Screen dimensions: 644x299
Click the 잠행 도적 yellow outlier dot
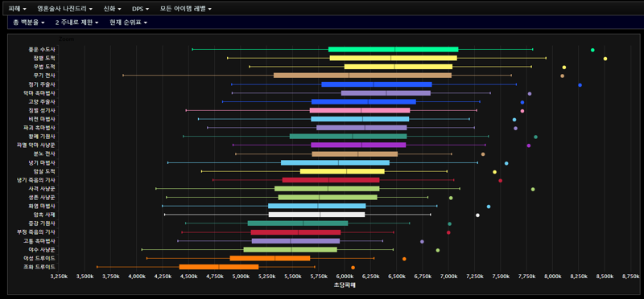(605, 59)
